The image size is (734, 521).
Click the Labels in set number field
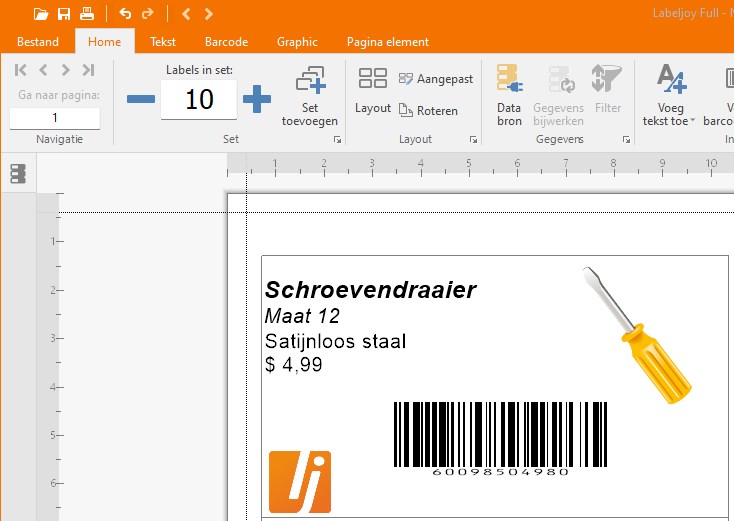coord(199,99)
